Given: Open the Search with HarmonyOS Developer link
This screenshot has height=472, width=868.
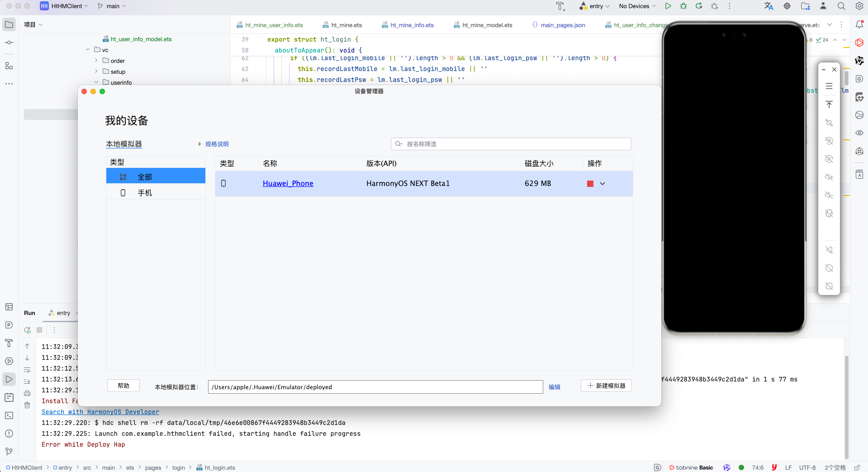Looking at the screenshot, I should pyautogui.click(x=100, y=412).
